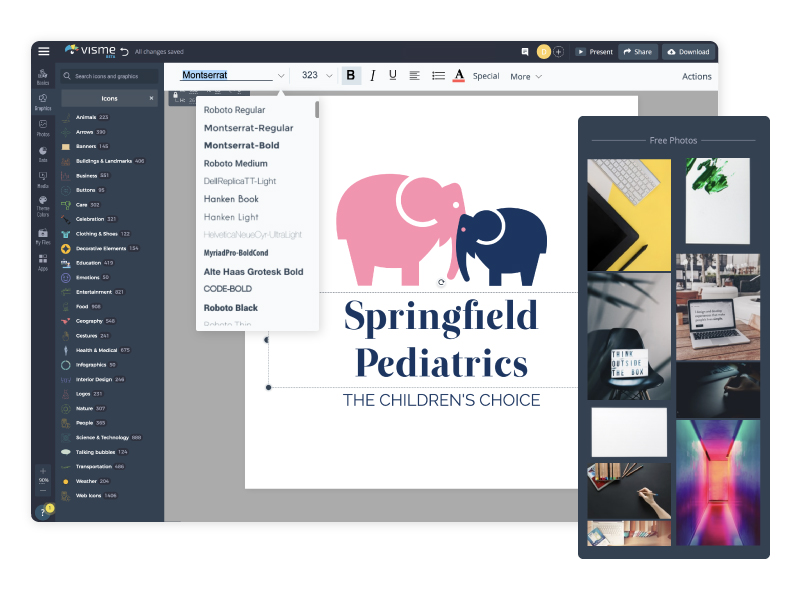This screenshot has width=800, height=600.
Task: Click the search icons and graphics field
Action: [x=109, y=76]
